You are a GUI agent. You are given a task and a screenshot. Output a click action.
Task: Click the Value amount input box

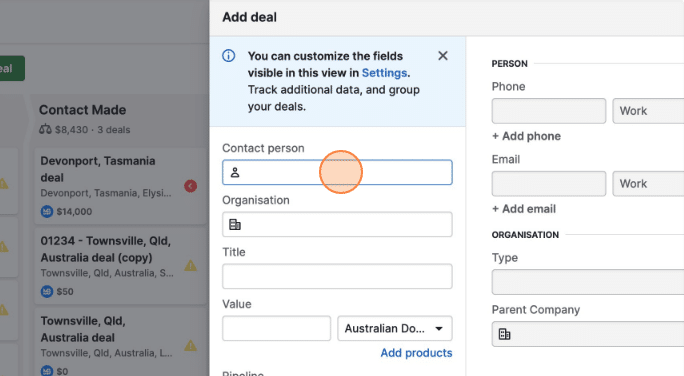[x=277, y=328]
